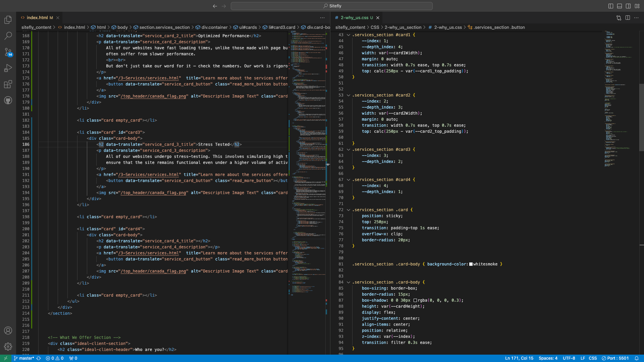Select the 2-why_us_section breadcrumb
The height and width of the screenshot is (362, 644).
click(x=403, y=27)
